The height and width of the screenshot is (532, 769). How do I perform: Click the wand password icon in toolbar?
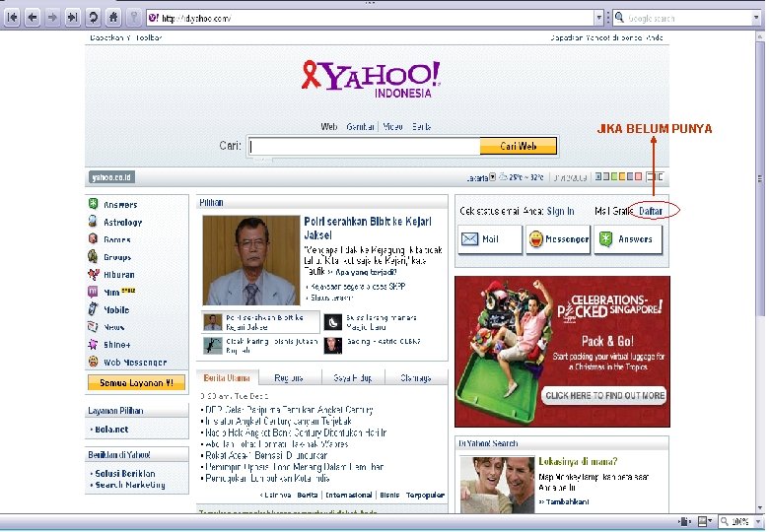click(x=133, y=18)
